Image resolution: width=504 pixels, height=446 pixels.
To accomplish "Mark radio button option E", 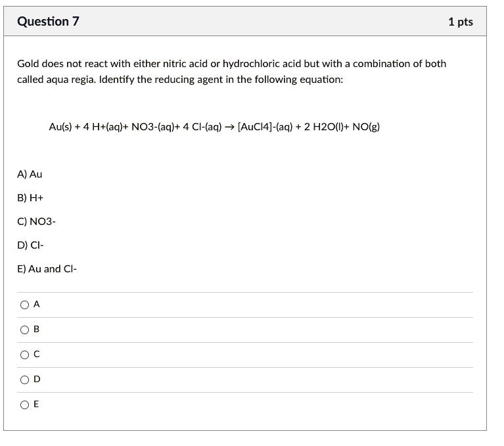I will pyautogui.click(x=24, y=405).
